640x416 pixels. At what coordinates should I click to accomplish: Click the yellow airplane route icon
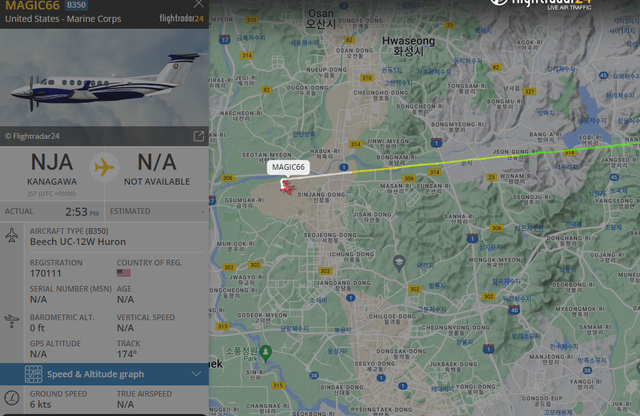coord(104,167)
